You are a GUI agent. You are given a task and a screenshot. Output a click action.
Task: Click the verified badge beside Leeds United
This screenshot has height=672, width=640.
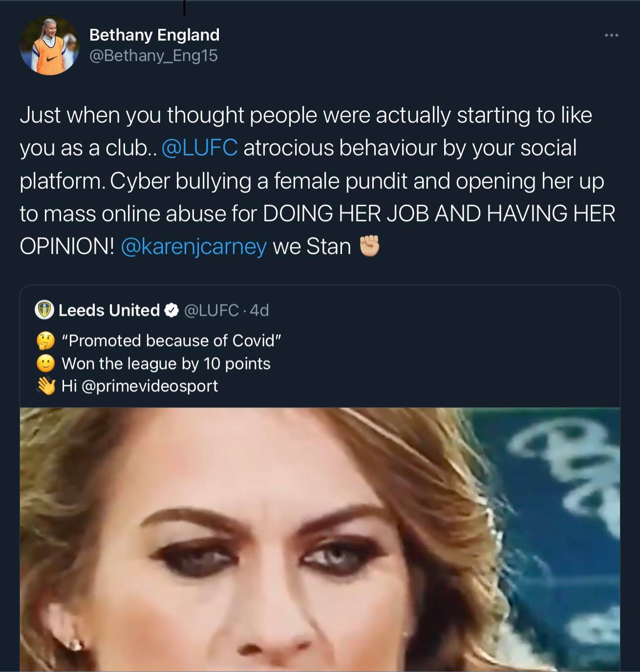click(x=171, y=310)
